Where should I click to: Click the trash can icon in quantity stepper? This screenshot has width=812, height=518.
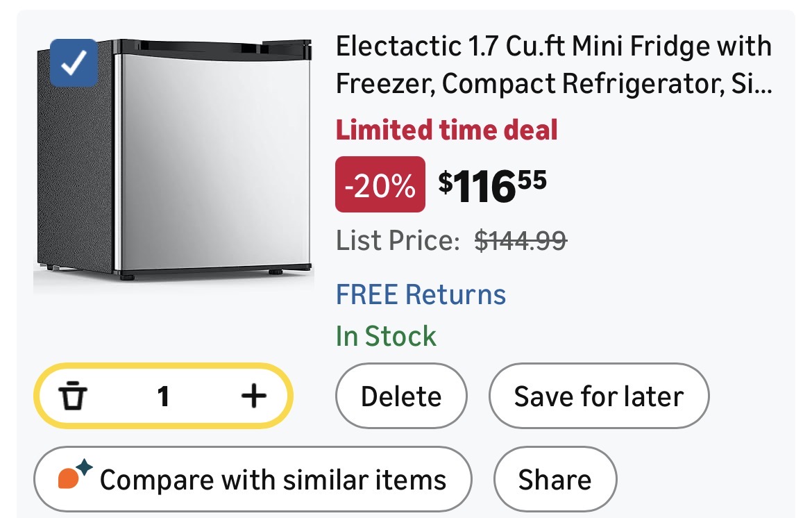tap(74, 396)
